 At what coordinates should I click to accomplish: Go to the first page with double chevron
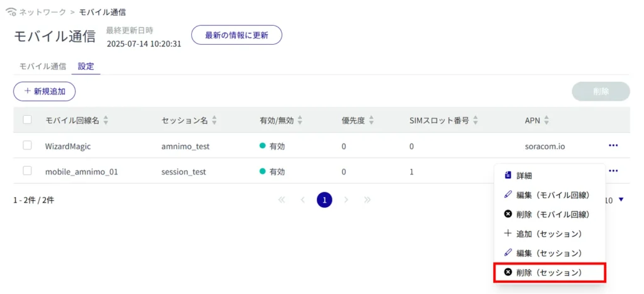point(281,200)
